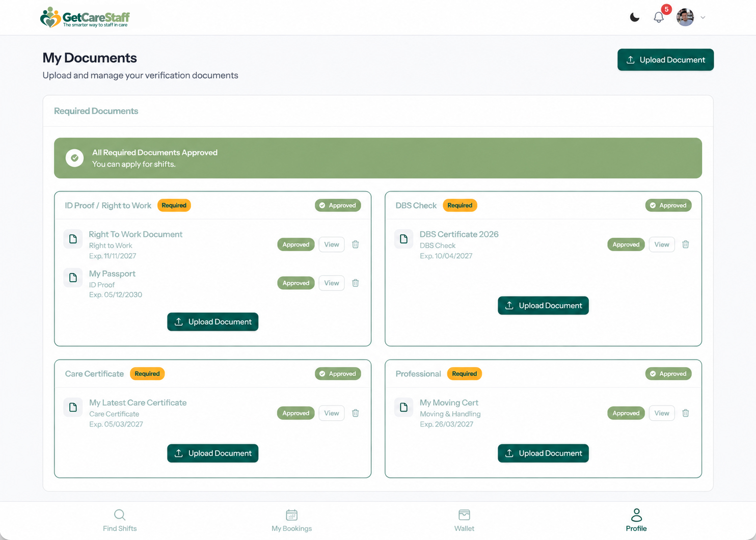Click Required tag next to ID Proof

(174, 205)
